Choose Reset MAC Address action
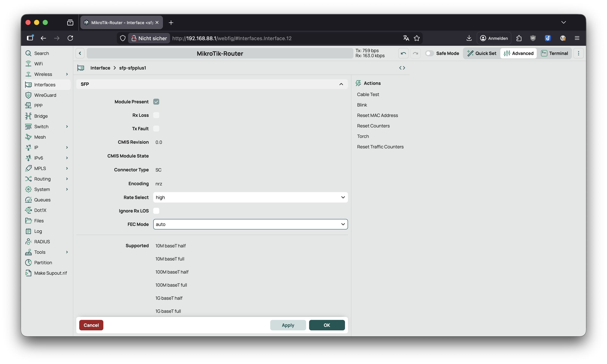Image resolution: width=607 pixels, height=364 pixels. pyautogui.click(x=377, y=115)
